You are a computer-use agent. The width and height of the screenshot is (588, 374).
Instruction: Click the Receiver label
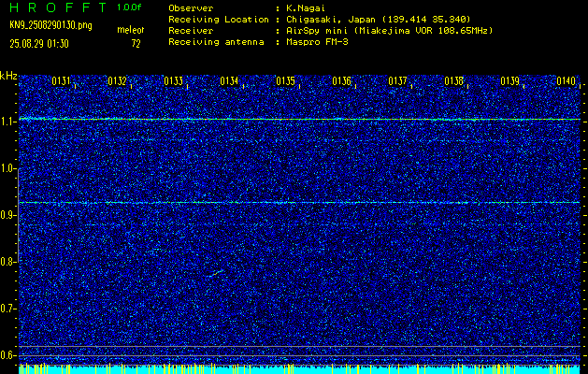(191, 31)
